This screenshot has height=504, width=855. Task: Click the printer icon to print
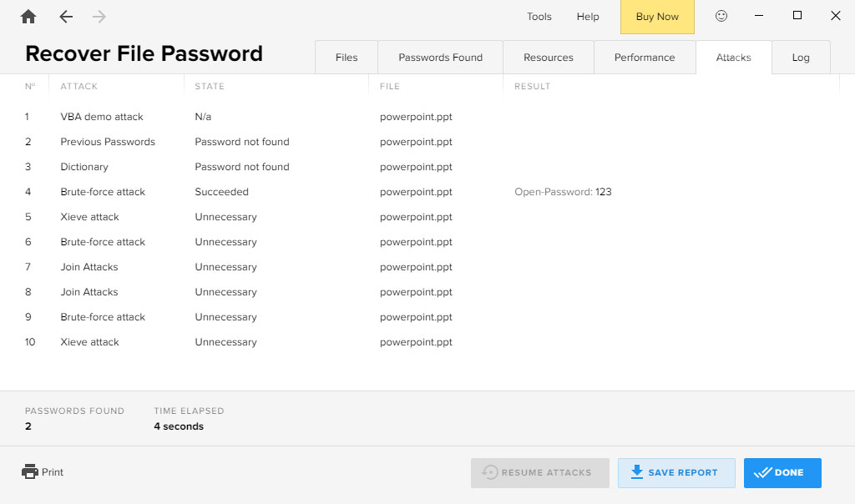30,471
